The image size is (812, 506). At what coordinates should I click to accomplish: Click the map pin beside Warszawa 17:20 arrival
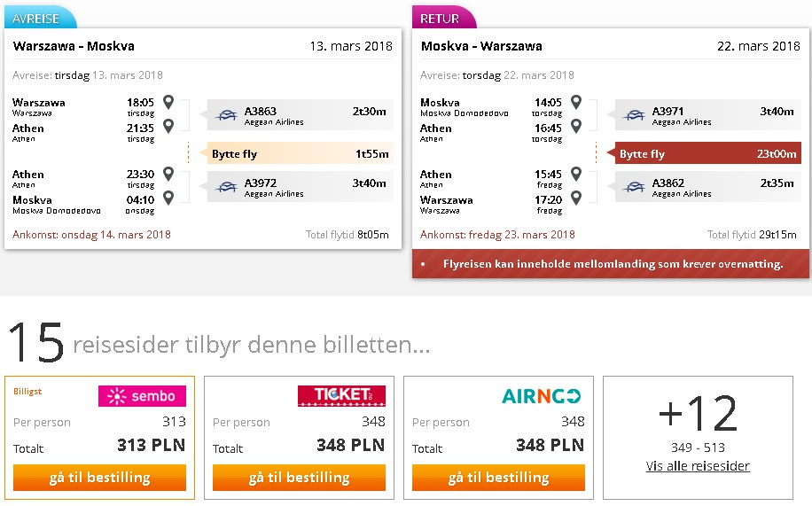[x=576, y=198]
